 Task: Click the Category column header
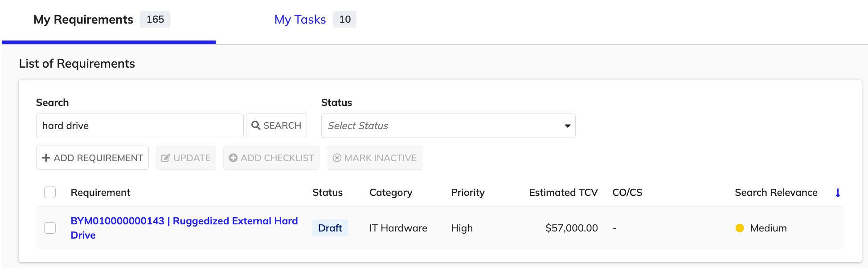391,192
